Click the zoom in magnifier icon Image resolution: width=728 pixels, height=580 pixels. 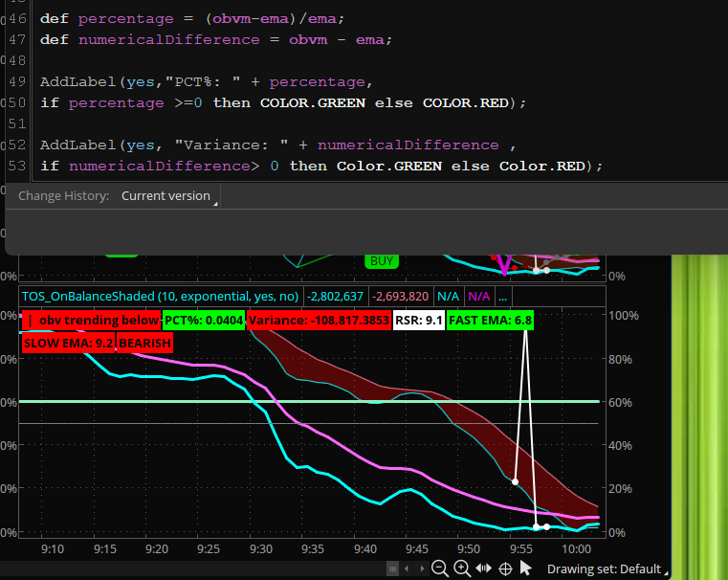pyautogui.click(x=462, y=569)
